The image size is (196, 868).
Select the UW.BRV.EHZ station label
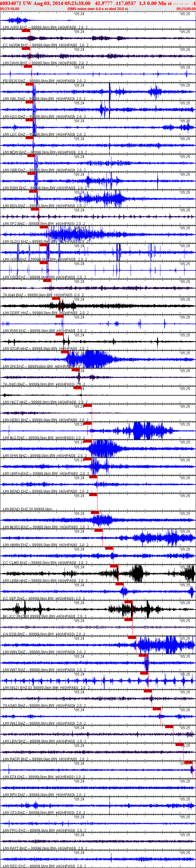point(15,795)
